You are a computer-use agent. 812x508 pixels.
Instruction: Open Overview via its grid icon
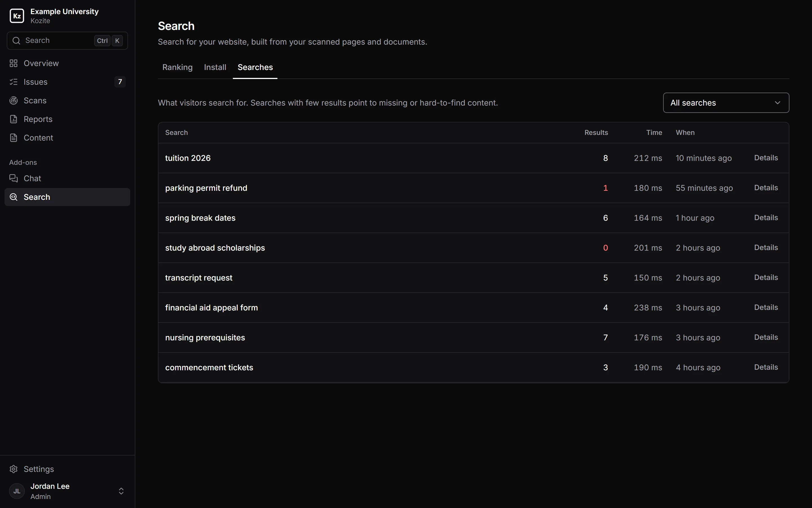click(14, 63)
